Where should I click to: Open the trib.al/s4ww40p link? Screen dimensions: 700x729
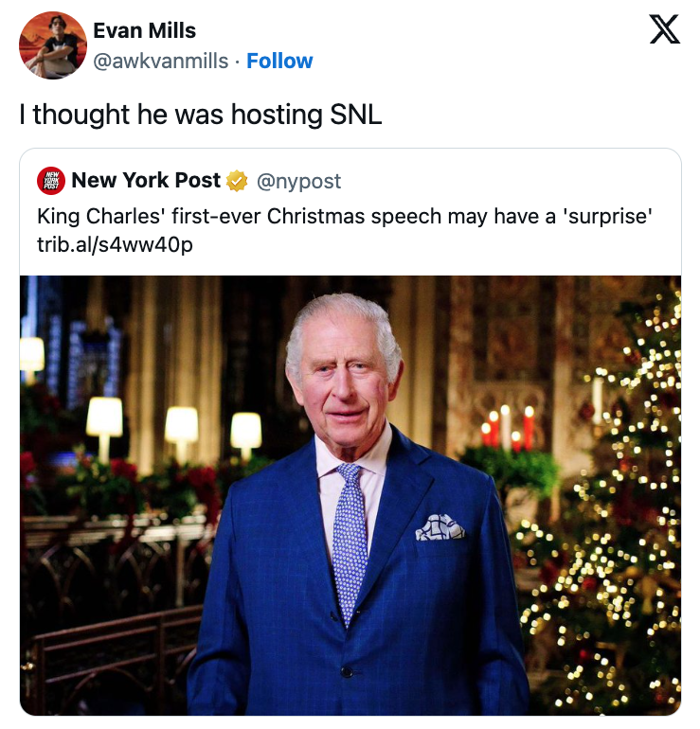point(115,244)
